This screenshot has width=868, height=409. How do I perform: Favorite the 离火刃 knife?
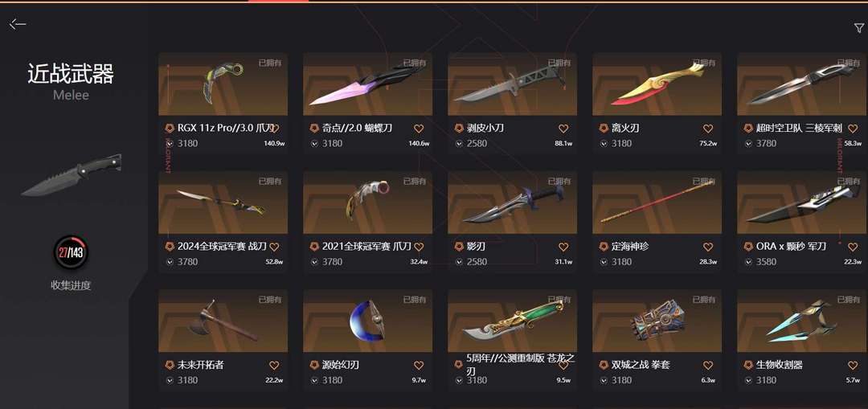707,129
